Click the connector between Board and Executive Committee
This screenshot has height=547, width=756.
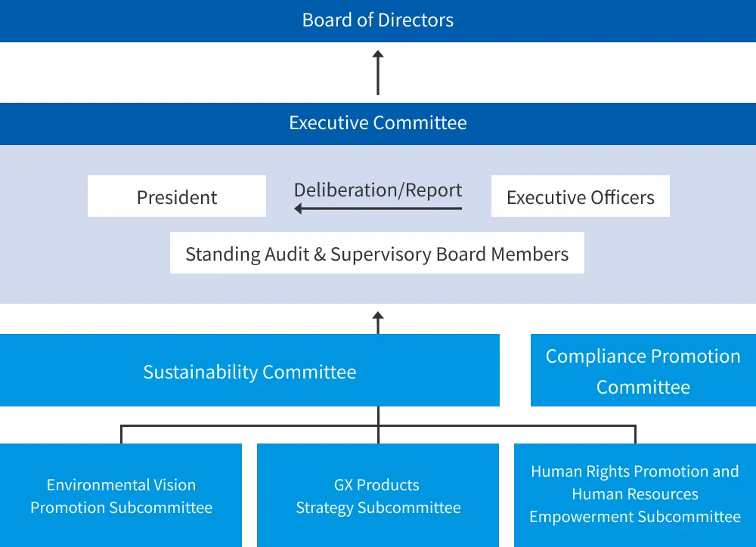[378, 74]
